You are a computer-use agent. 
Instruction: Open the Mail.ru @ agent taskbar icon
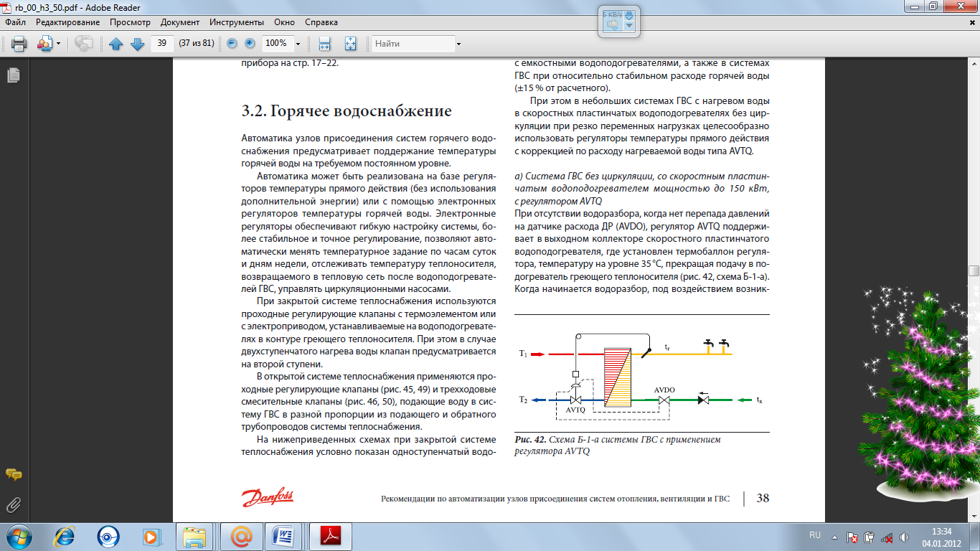(242, 536)
